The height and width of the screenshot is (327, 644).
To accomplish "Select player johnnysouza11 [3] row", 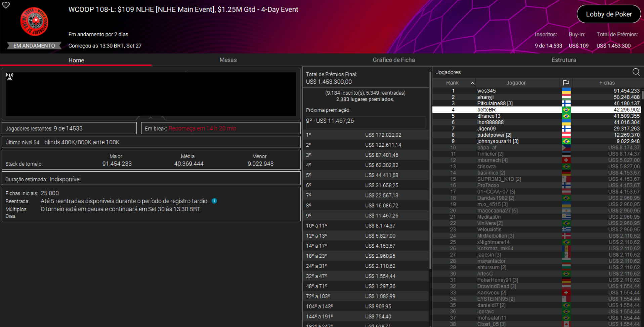I will (537, 141).
